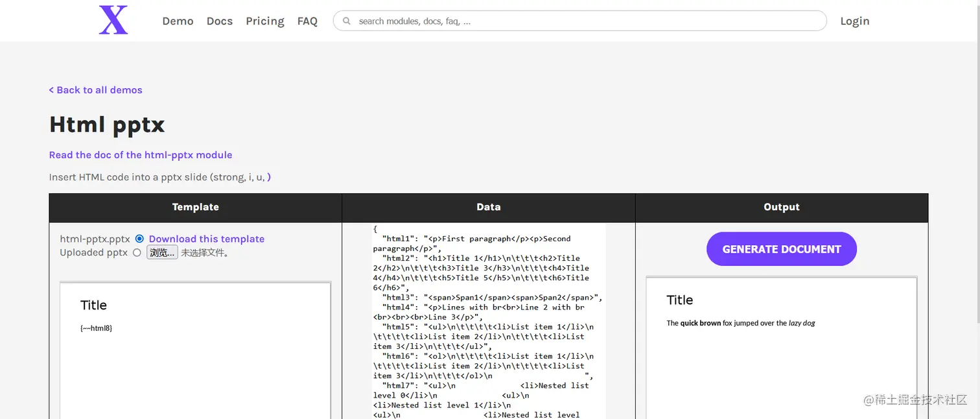Select the html-pptx.pptx radio button
The image size is (980, 419).
tap(139, 239)
